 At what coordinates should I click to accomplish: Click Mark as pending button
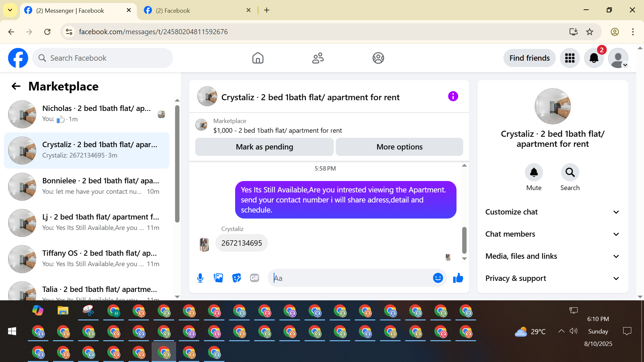coord(264,147)
